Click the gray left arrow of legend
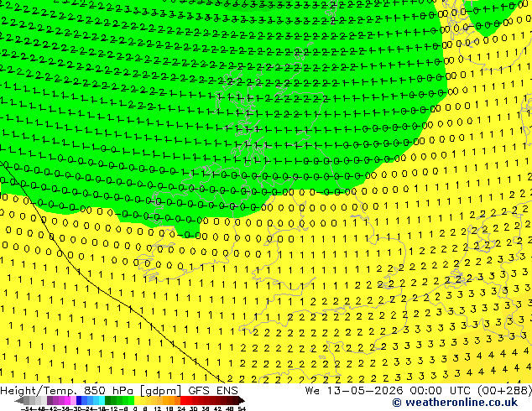 19,401
